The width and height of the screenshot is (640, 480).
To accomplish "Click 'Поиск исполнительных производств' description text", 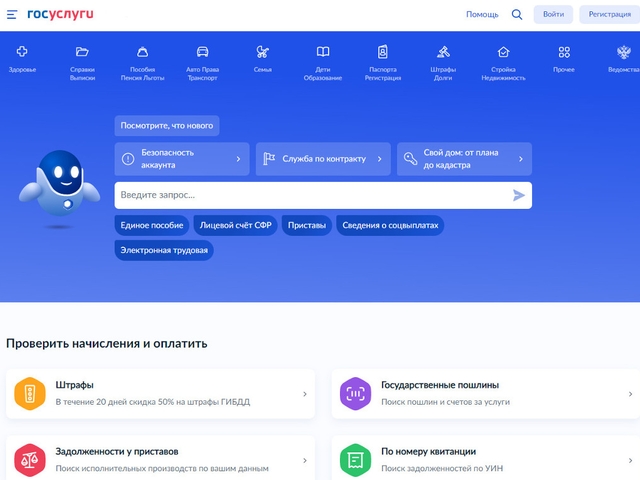I will pos(162,469).
